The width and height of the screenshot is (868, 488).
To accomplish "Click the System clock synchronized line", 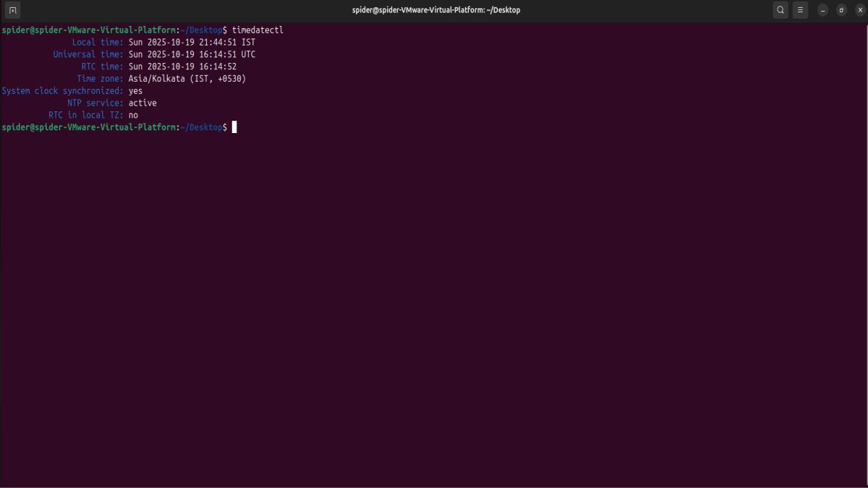I will (72, 90).
